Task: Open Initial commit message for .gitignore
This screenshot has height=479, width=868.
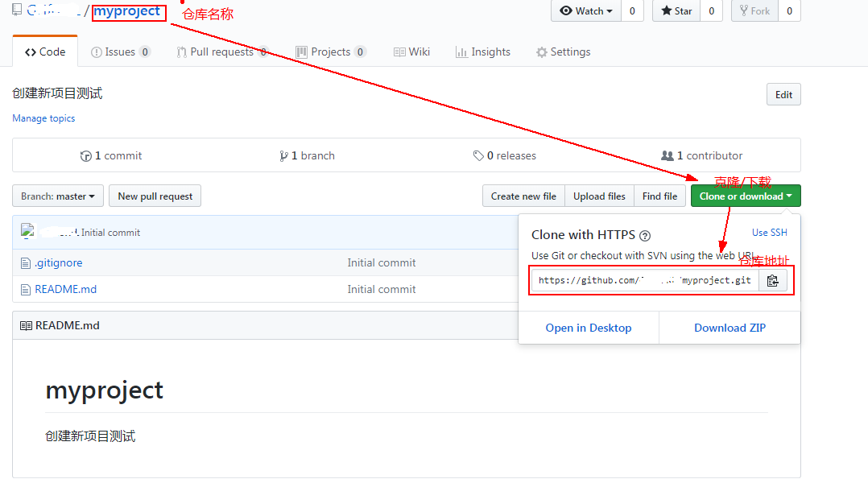Action: 382,263
